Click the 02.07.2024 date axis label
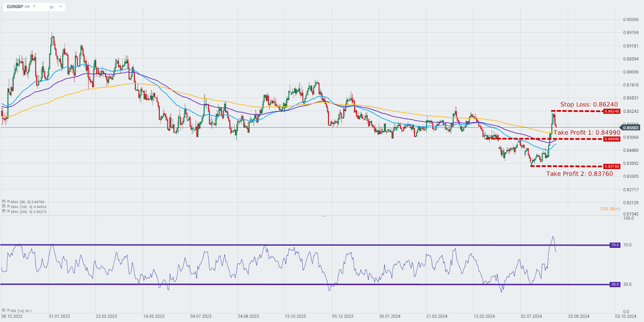The image size is (644, 322). 531,316
